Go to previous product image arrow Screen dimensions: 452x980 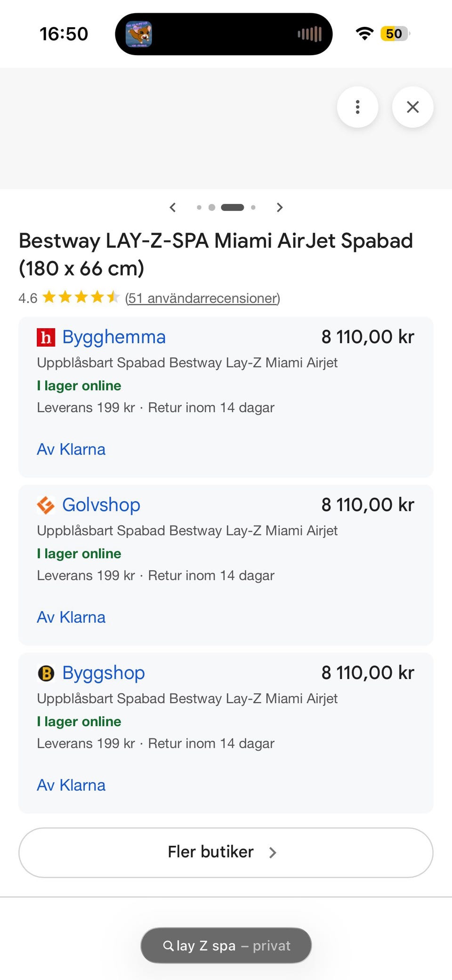173,207
